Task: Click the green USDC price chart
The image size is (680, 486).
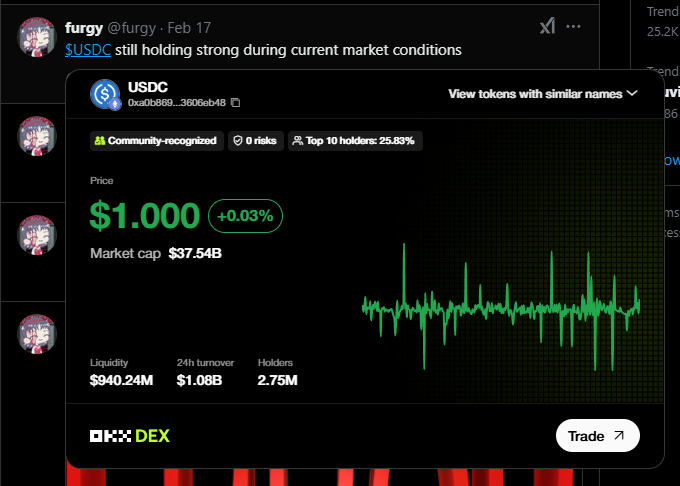Action: (501, 307)
